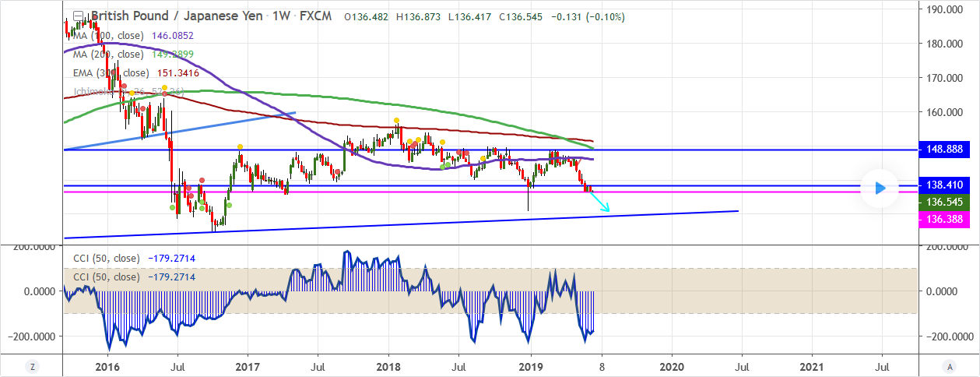The width and height of the screenshot is (980, 377).
Task: Click the 2020 label on the time axis
Action: [671, 366]
